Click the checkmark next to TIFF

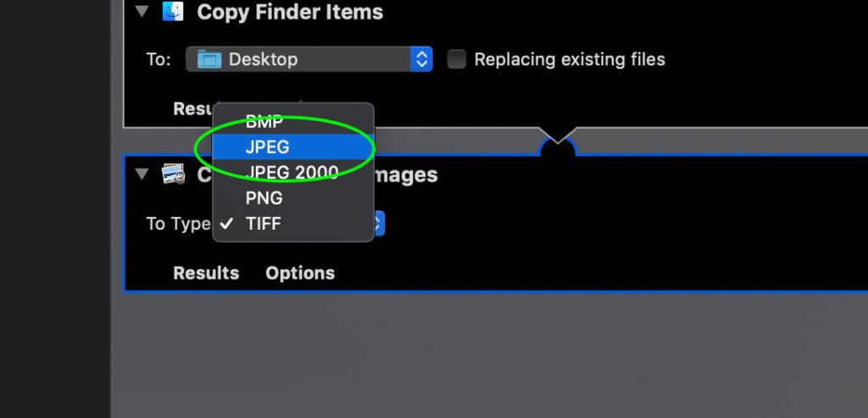(x=225, y=224)
